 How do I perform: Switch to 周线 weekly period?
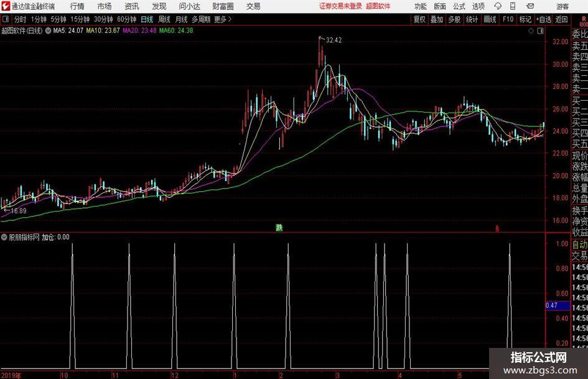coord(164,19)
